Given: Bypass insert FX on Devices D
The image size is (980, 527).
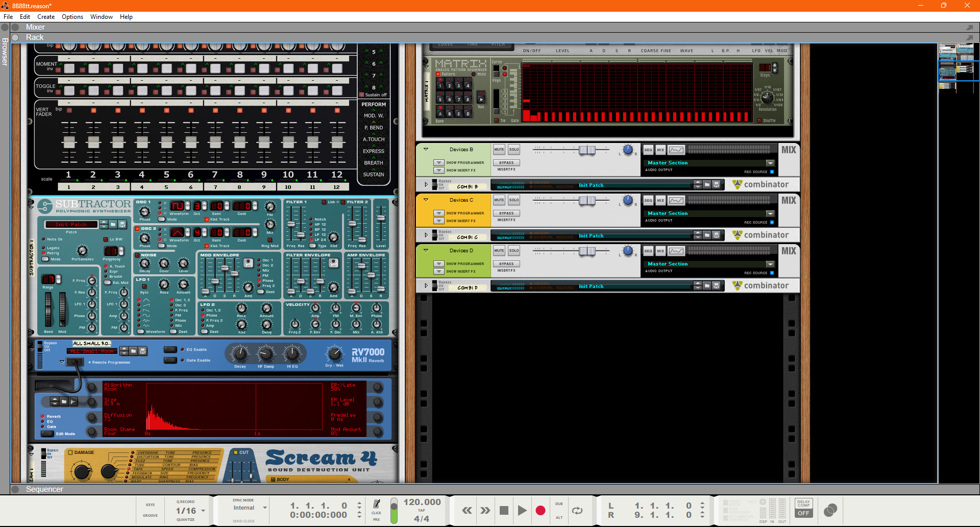Looking at the screenshot, I should tap(506, 264).
